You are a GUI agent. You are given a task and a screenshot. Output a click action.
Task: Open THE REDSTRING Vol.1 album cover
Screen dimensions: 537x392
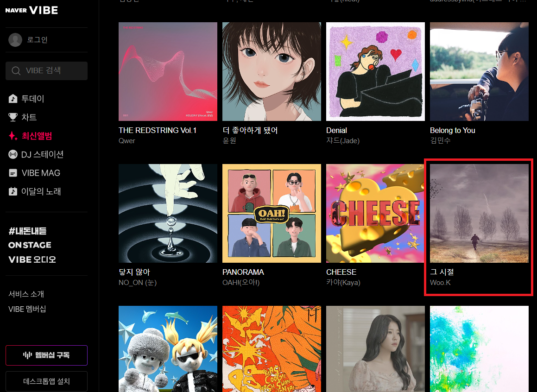pyautogui.click(x=168, y=71)
